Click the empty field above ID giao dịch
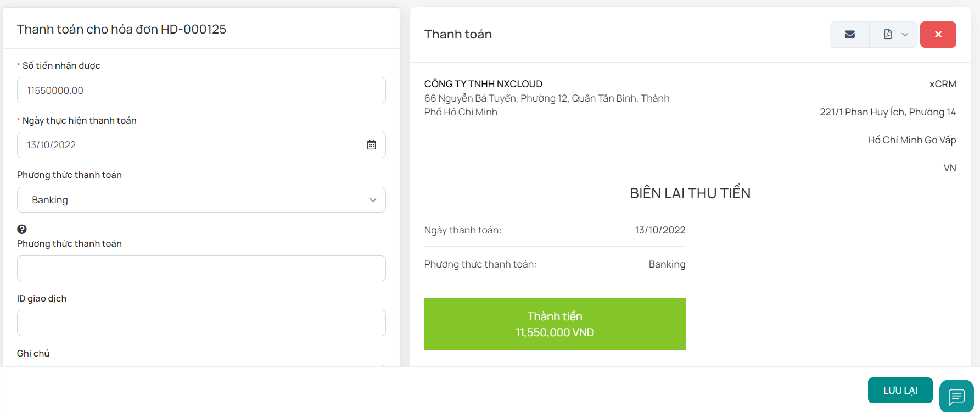The height and width of the screenshot is (412, 980). pyautogui.click(x=201, y=269)
